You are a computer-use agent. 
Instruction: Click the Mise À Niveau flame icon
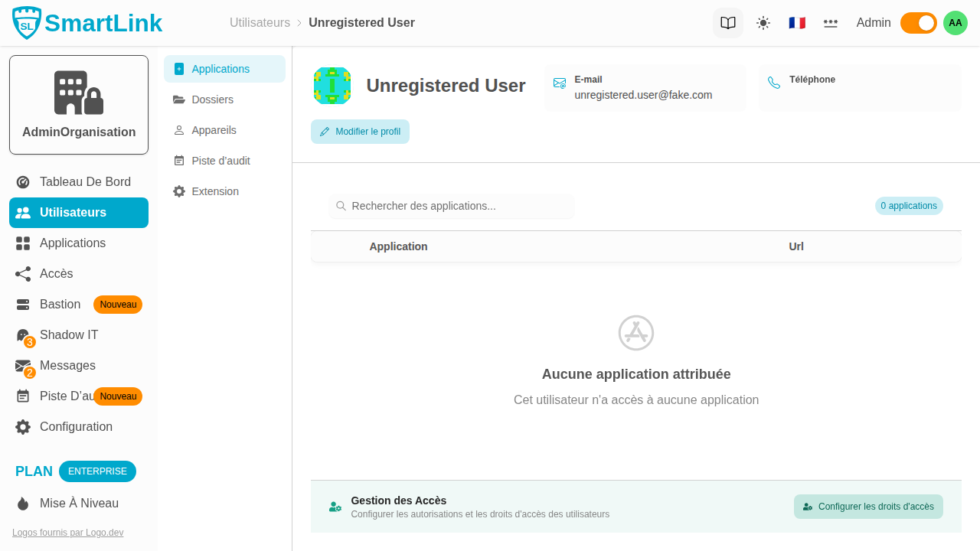click(23, 503)
